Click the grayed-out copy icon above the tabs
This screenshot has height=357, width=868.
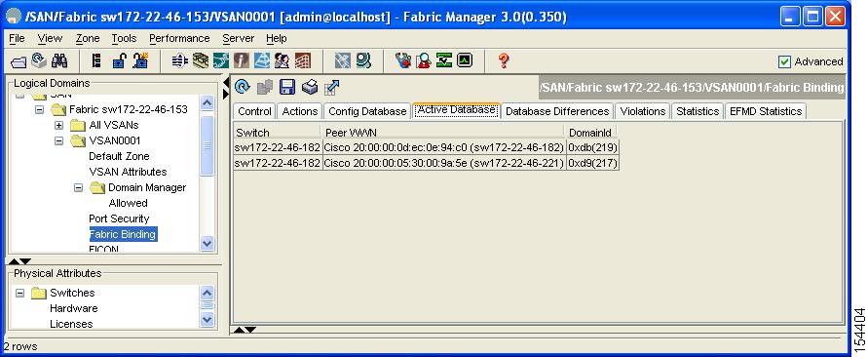pyautogui.click(x=265, y=87)
